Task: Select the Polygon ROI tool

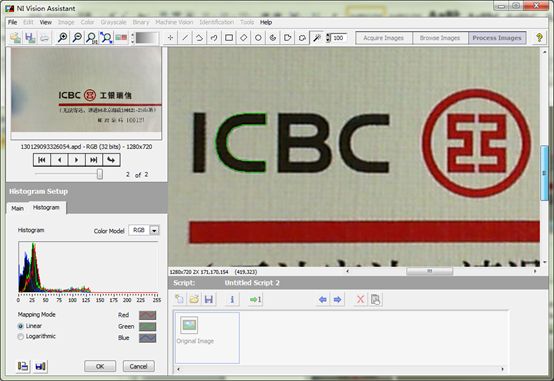Action: [287, 37]
